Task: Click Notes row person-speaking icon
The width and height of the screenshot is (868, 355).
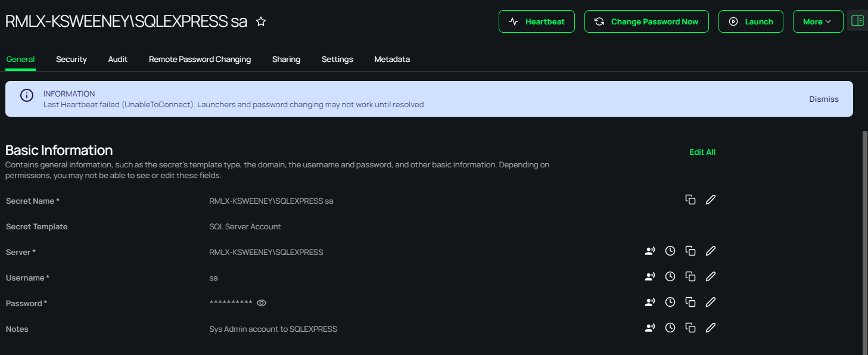Action: pyautogui.click(x=650, y=328)
